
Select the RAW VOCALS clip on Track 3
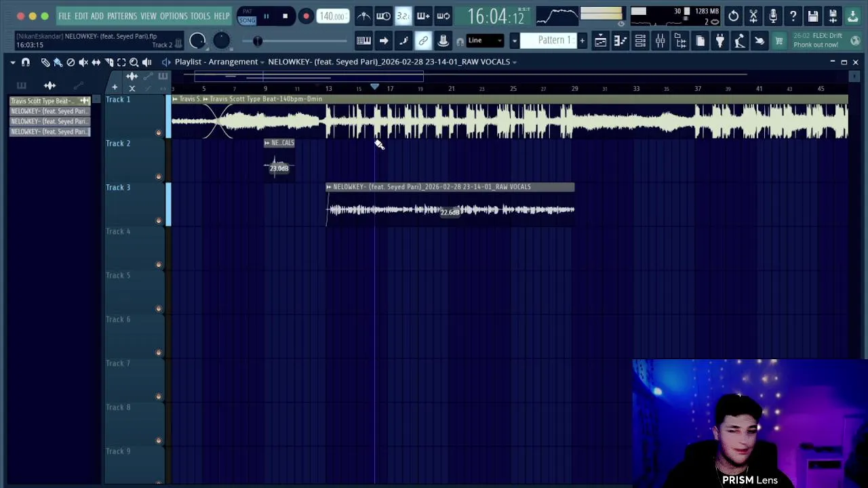450,203
